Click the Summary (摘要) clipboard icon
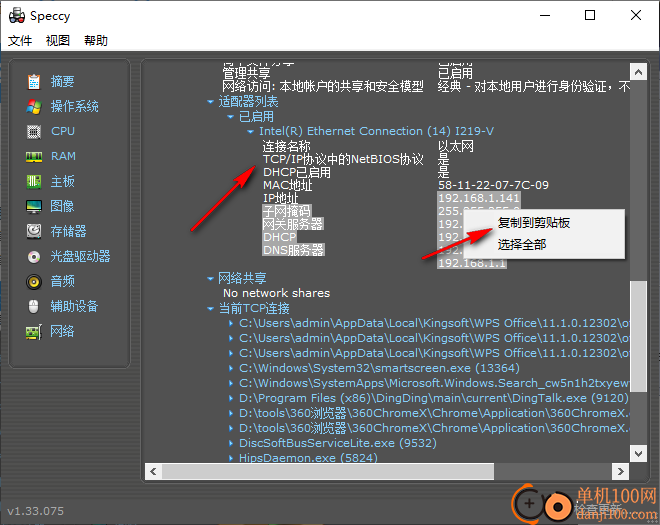Viewport: 660px width, 525px height. (x=34, y=81)
